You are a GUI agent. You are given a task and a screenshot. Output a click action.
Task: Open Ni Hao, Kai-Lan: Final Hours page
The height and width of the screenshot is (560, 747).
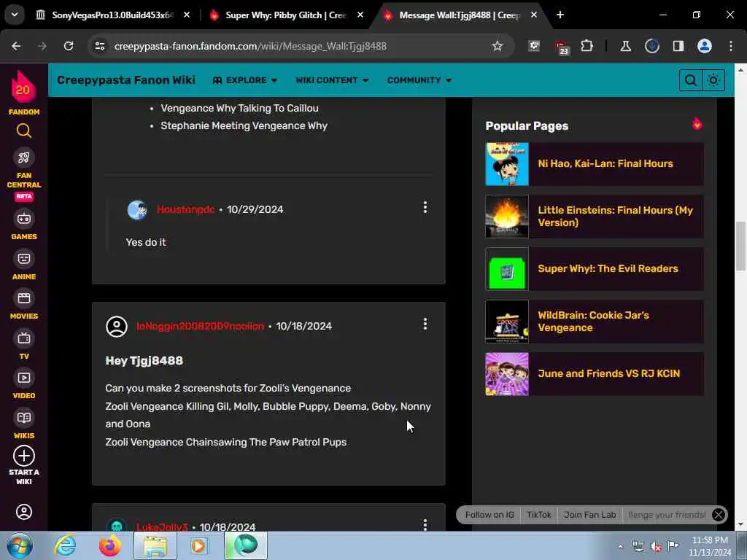605,163
